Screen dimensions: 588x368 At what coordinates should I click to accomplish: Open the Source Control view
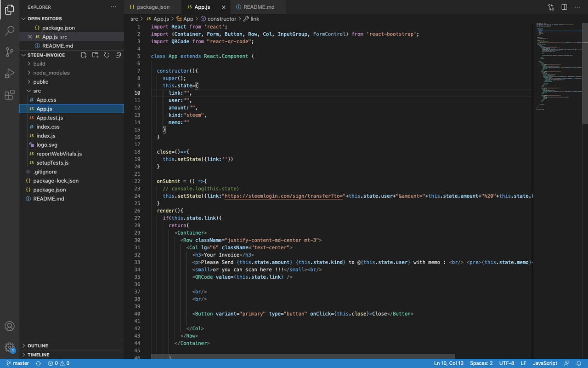10,52
